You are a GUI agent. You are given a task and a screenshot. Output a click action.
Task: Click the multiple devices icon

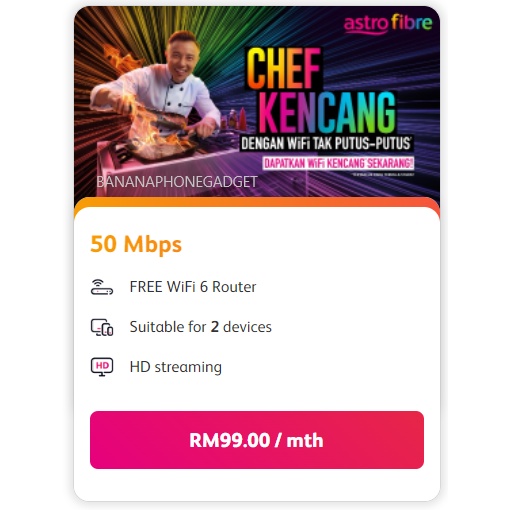click(102, 327)
